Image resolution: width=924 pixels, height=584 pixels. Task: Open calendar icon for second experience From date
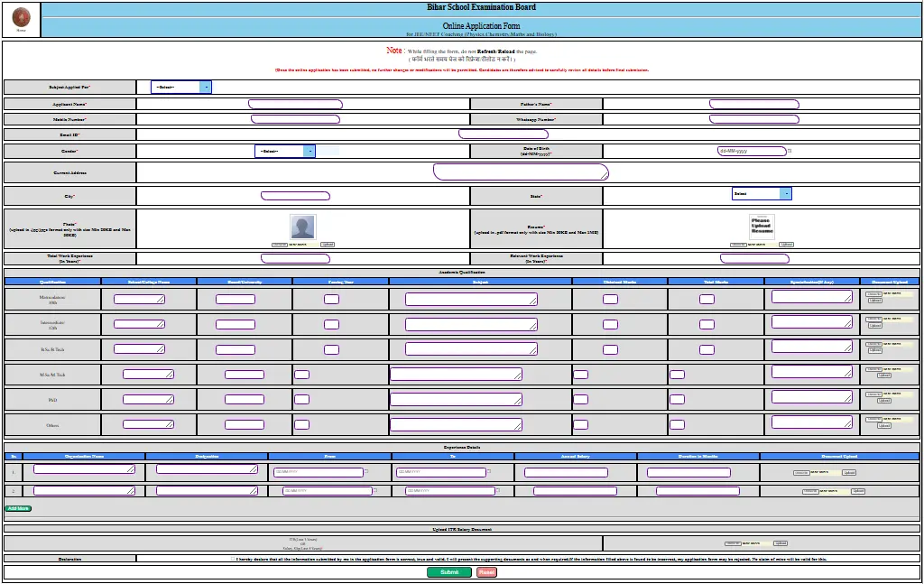[x=375, y=490]
